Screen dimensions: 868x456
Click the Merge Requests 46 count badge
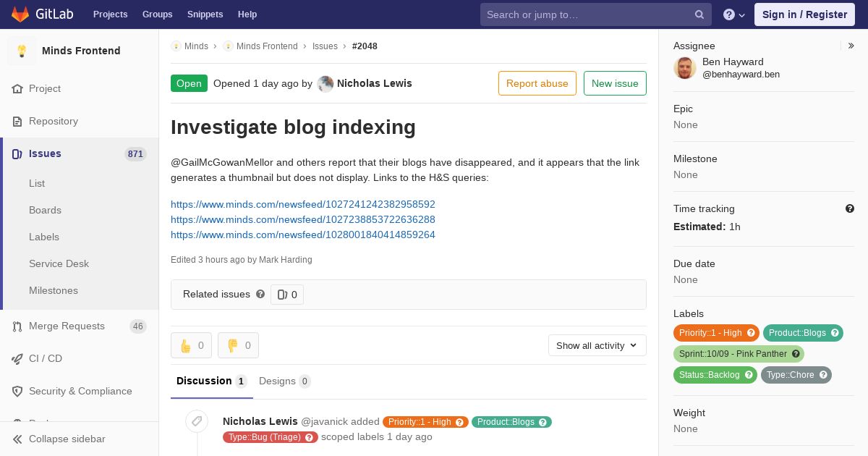[138, 326]
